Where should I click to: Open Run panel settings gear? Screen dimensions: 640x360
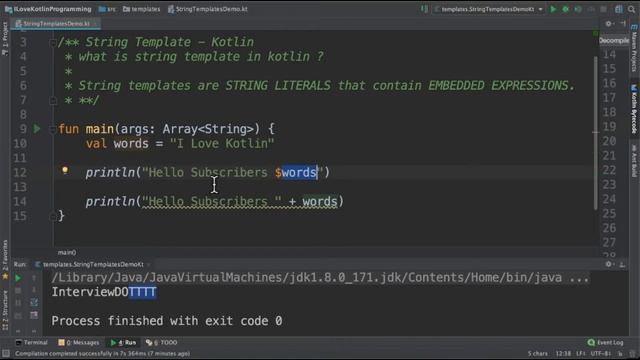(x=609, y=264)
